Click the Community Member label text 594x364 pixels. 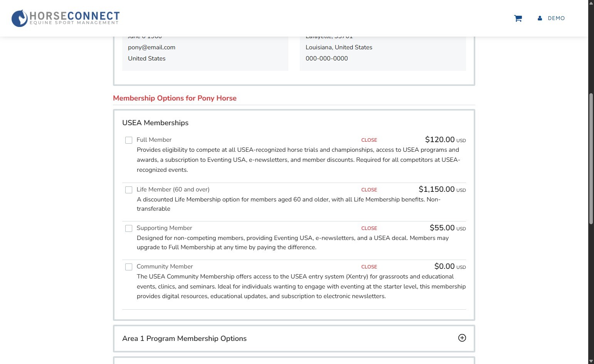click(165, 267)
